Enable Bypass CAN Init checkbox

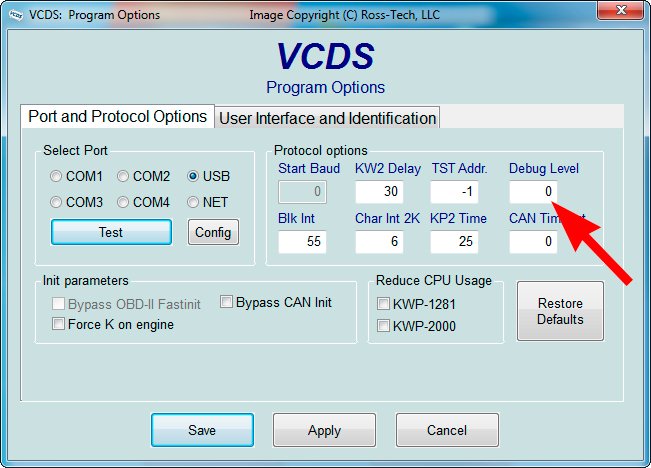pos(226,301)
